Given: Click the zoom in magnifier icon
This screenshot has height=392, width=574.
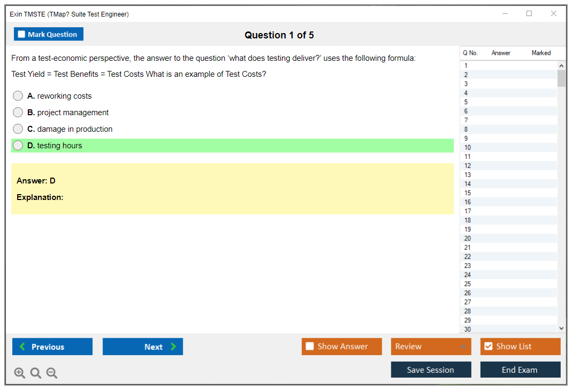Looking at the screenshot, I should tap(20, 373).
